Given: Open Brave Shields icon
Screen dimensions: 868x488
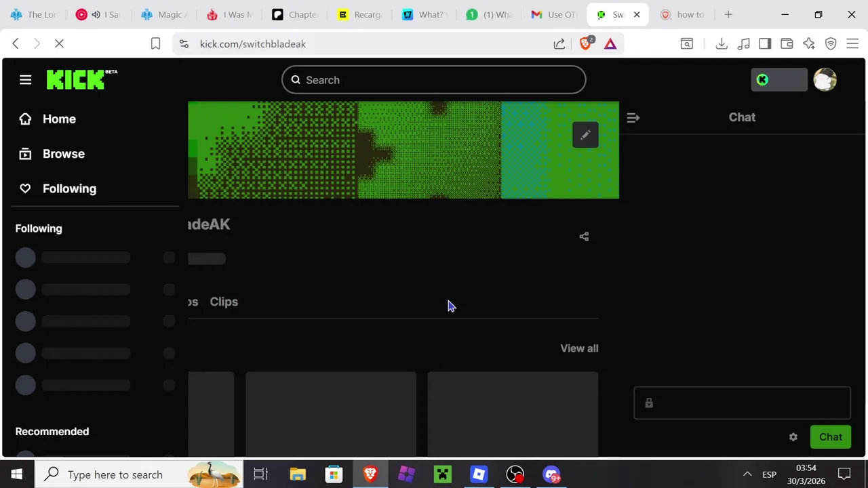Looking at the screenshot, I should pyautogui.click(x=587, y=44).
